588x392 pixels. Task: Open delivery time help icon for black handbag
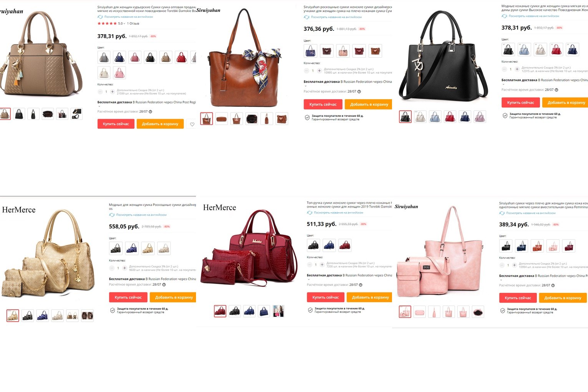[x=556, y=90]
